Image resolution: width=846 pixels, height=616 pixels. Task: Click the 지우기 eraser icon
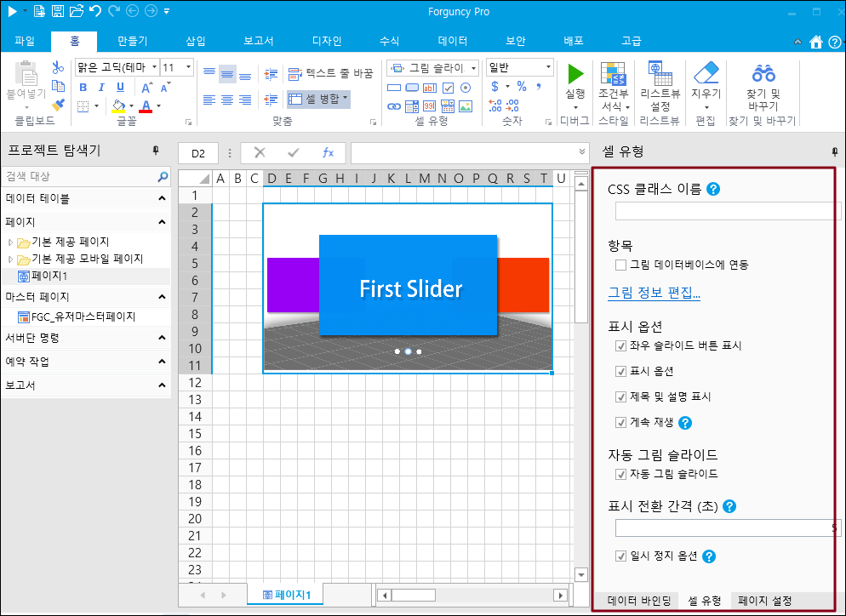click(x=706, y=73)
